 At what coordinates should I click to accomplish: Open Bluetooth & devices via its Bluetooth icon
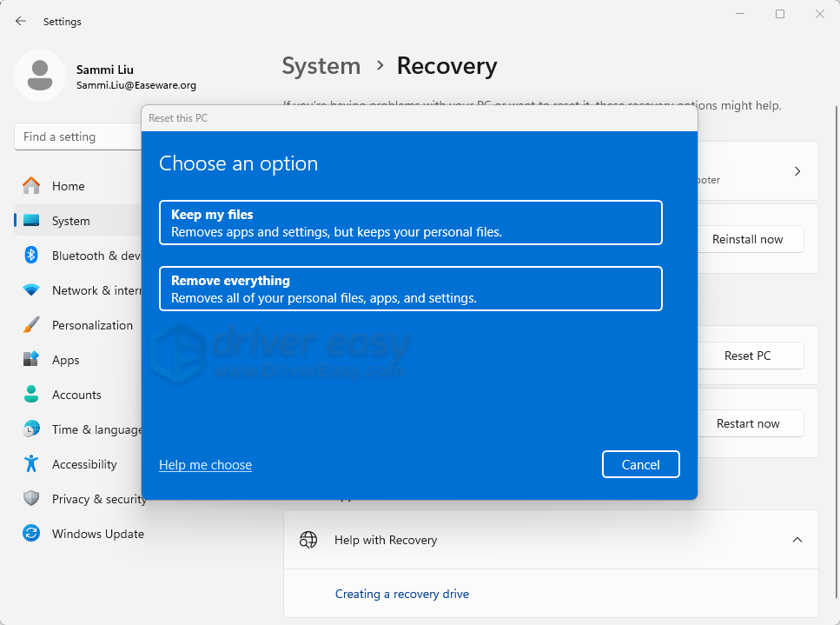point(31,256)
